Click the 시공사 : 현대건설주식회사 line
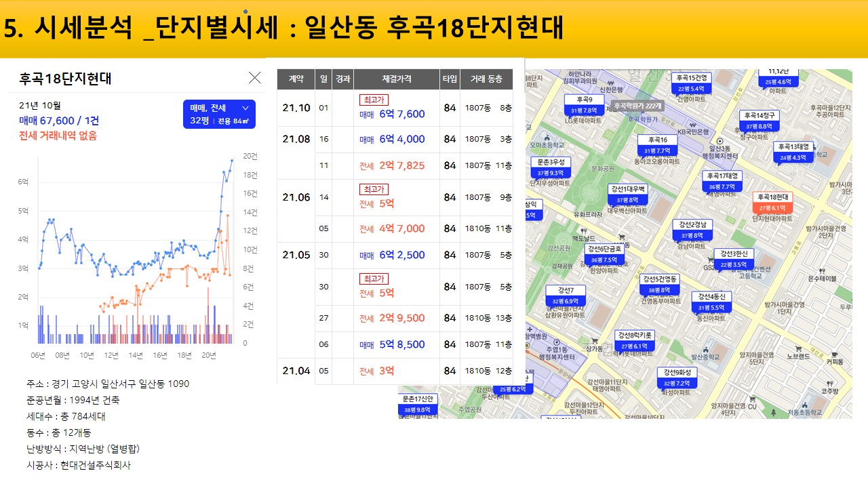Image resolution: width=868 pixels, height=488 pixels. click(x=79, y=465)
